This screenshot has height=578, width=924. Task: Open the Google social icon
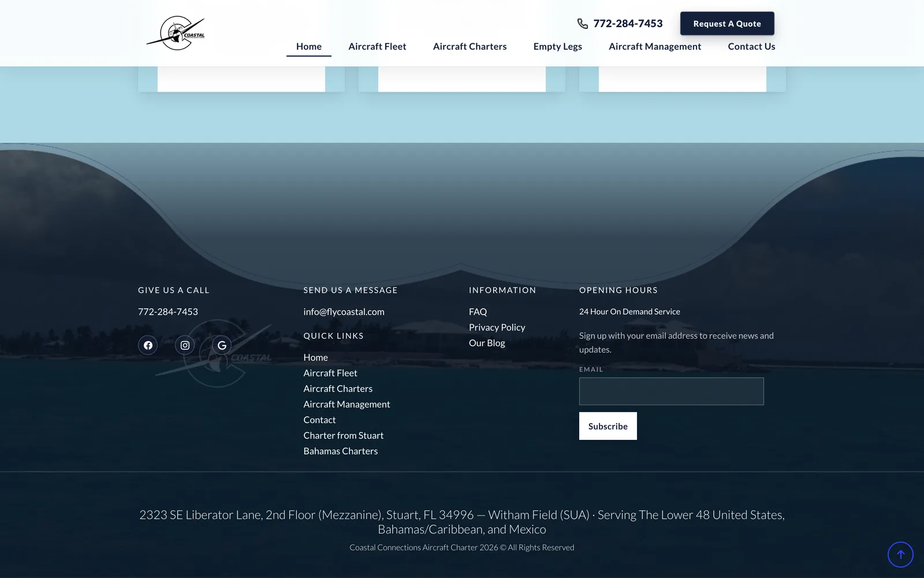[x=222, y=345]
